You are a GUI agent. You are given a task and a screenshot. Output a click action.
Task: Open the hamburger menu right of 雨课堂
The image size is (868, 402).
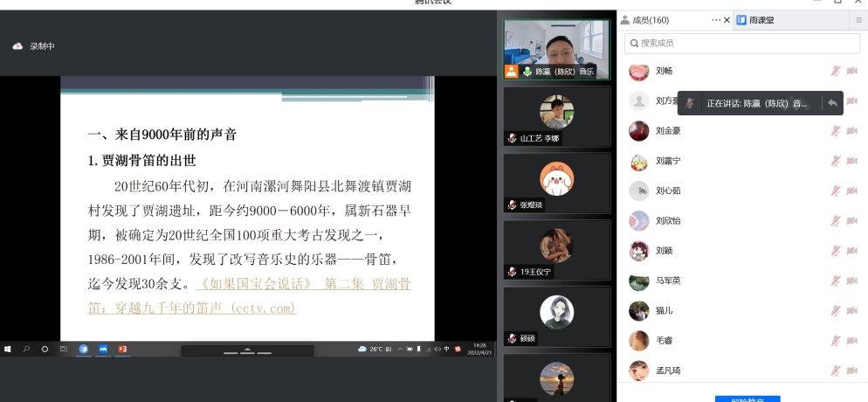858,20
